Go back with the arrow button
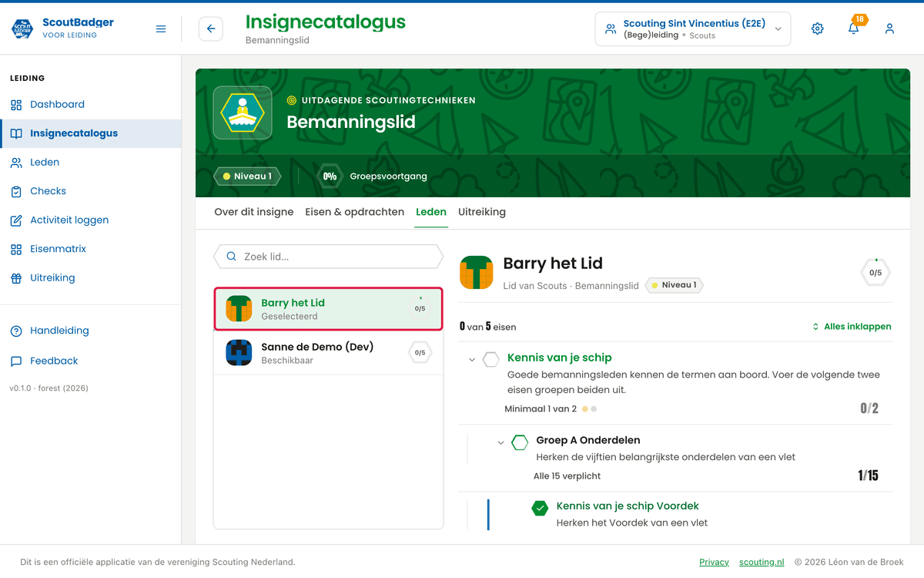 [x=211, y=29]
